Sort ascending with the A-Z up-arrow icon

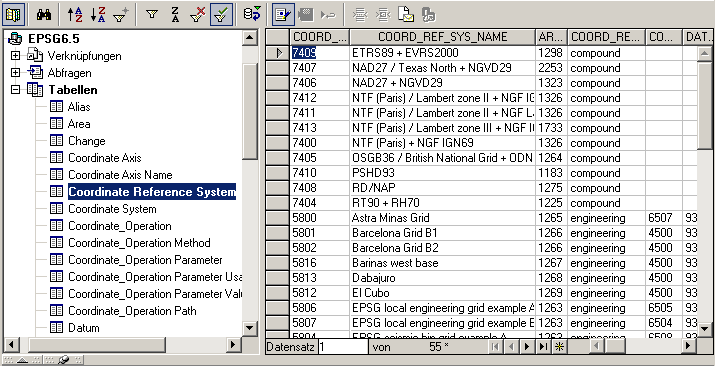pyautogui.click(x=75, y=15)
